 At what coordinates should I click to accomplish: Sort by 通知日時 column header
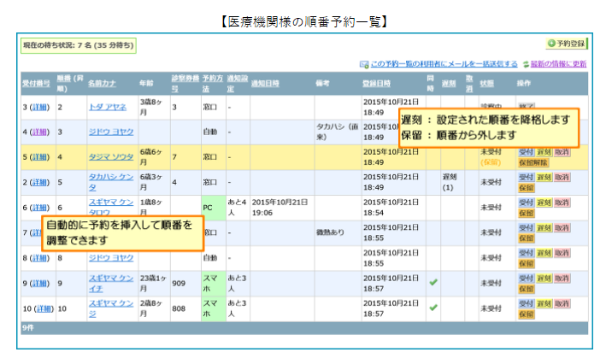pos(265,83)
